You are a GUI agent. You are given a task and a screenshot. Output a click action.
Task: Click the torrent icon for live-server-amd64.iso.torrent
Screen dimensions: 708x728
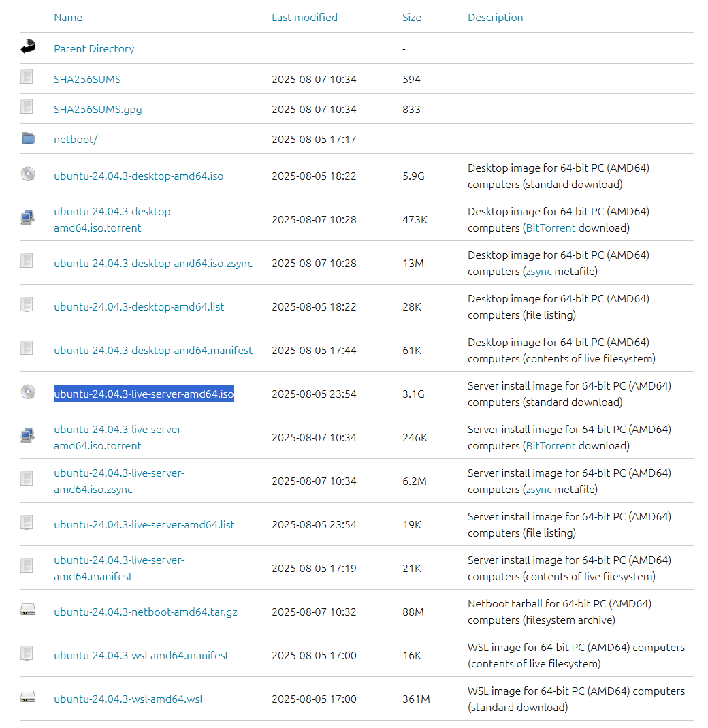[28, 435]
